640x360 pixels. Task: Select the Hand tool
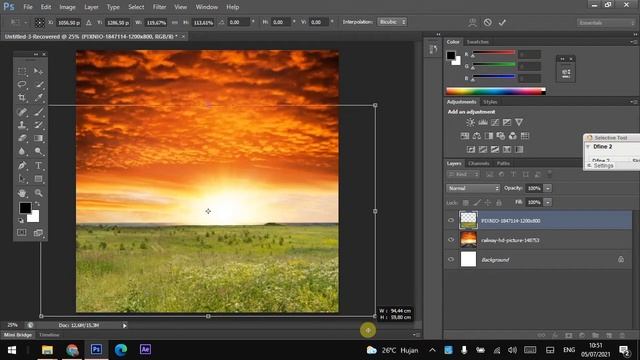(22, 193)
